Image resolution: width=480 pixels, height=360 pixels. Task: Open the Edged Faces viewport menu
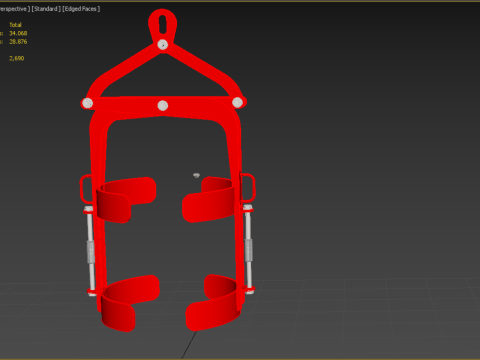click(x=81, y=9)
